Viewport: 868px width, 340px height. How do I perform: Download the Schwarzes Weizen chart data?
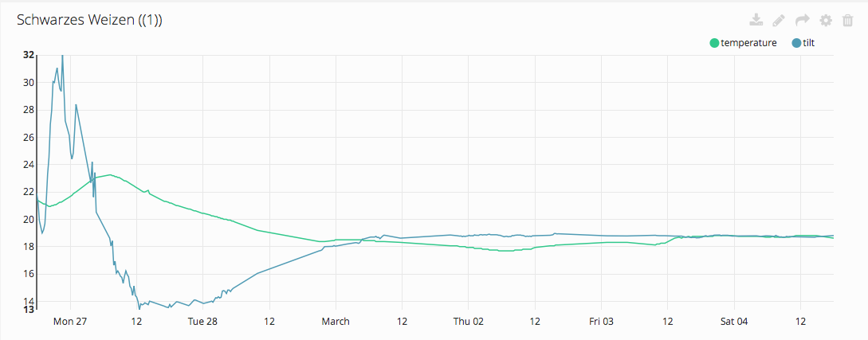(756, 20)
